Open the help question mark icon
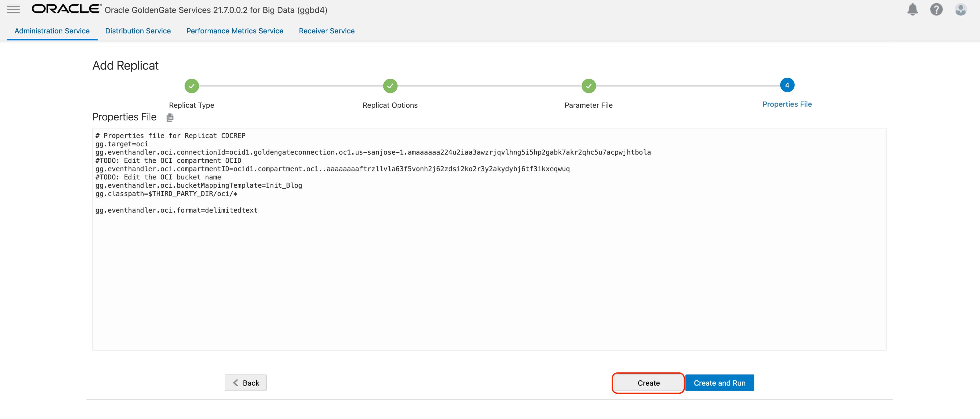980x419 pixels. 936,10
